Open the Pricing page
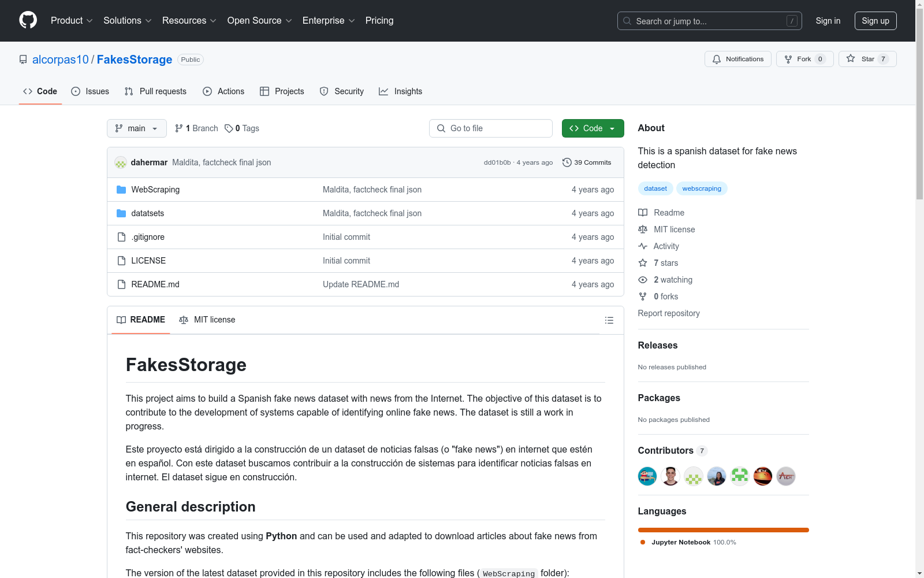The width and height of the screenshot is (924, 578). tap(379, 21)
